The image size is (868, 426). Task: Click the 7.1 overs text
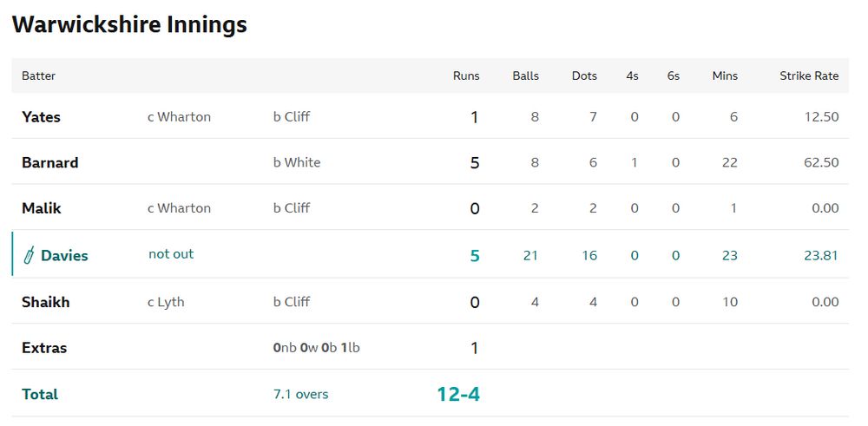[x=300, y=395]
